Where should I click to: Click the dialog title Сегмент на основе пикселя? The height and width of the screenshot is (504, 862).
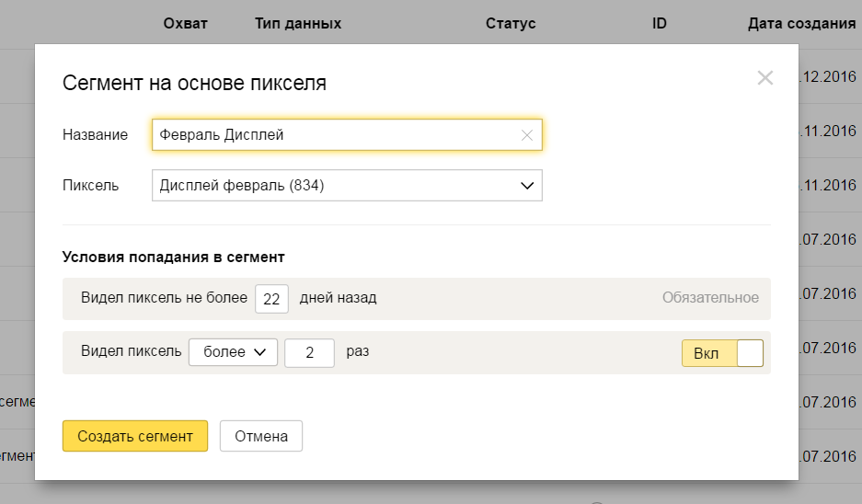pos(194,84)
